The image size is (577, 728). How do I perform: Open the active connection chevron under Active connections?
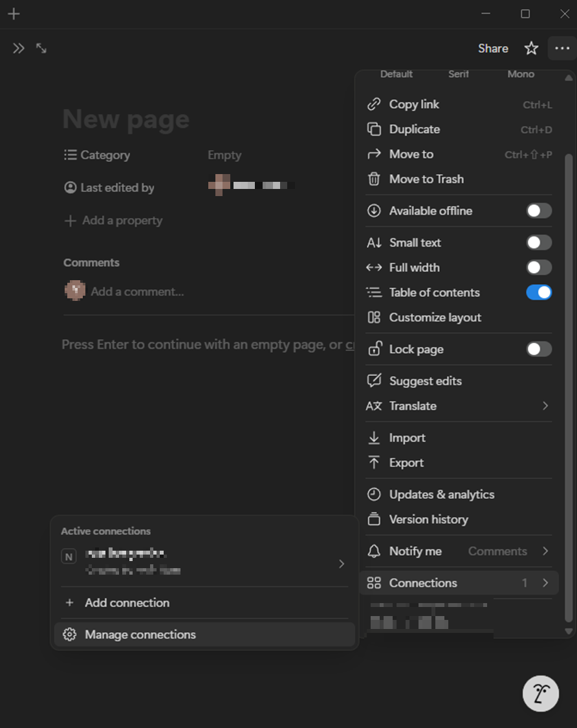342,564
